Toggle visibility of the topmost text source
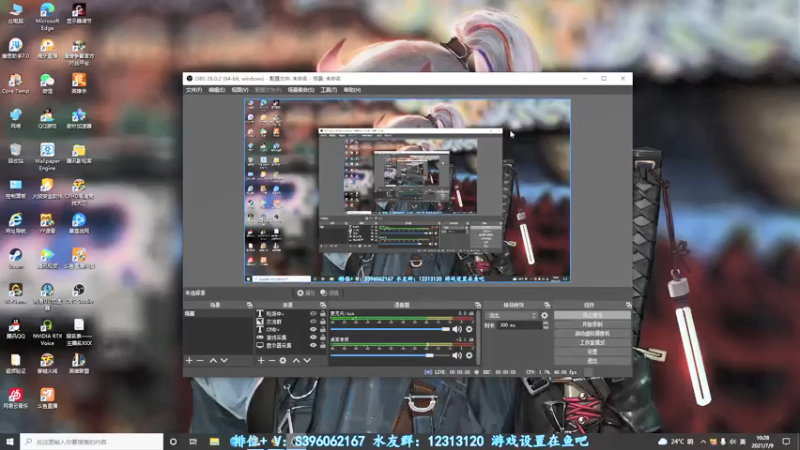 point(313,314)
